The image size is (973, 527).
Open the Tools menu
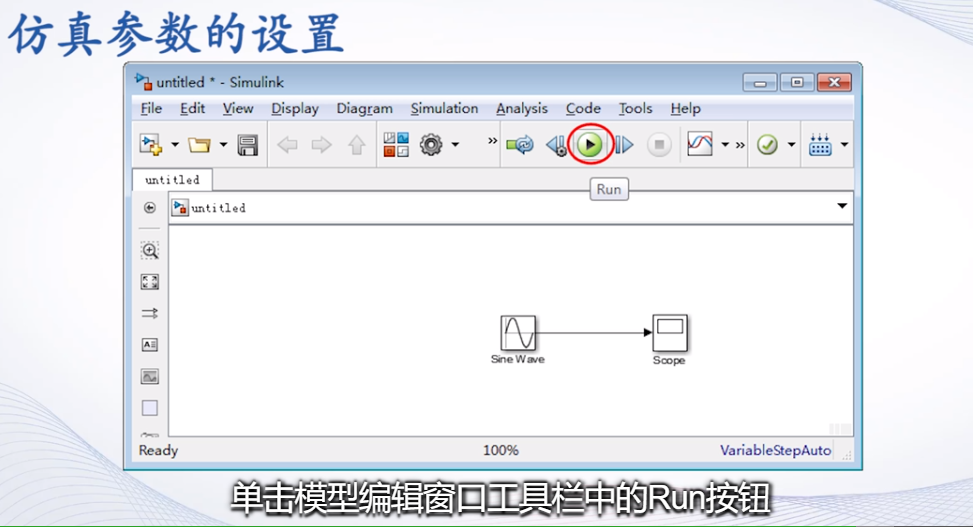pyautogui.click(x=635, y=109)
